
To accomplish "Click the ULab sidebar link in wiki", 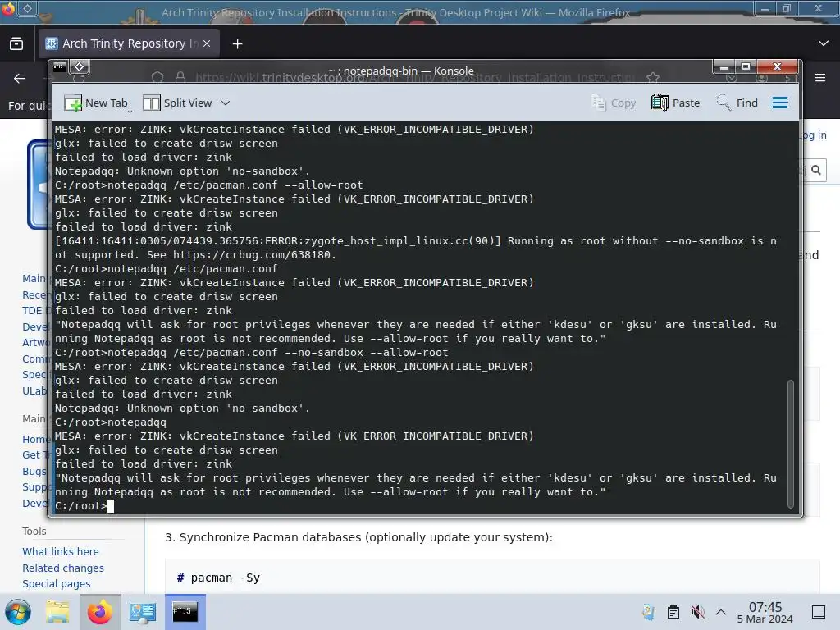I will tap(34, 391).
